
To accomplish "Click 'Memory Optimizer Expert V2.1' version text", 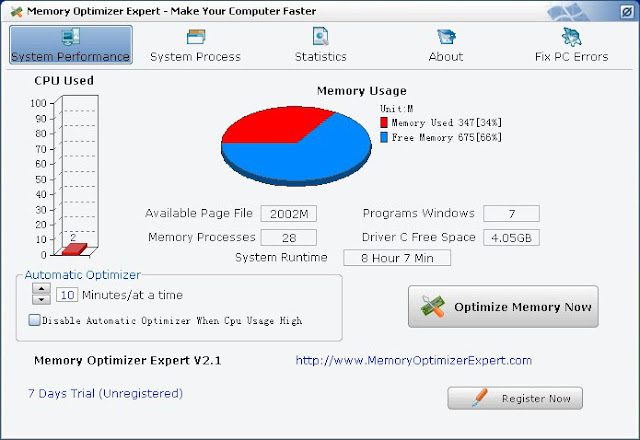I will click(127, 360).
